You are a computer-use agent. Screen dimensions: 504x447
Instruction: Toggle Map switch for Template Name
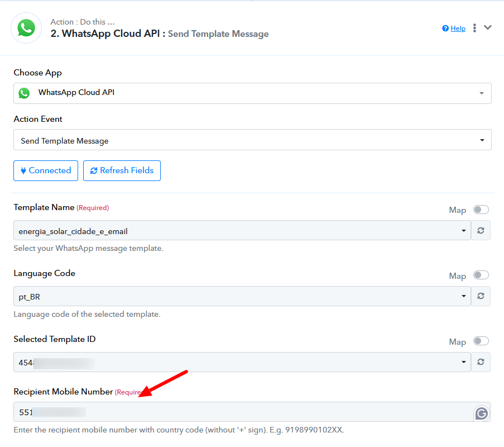(481, 210)
